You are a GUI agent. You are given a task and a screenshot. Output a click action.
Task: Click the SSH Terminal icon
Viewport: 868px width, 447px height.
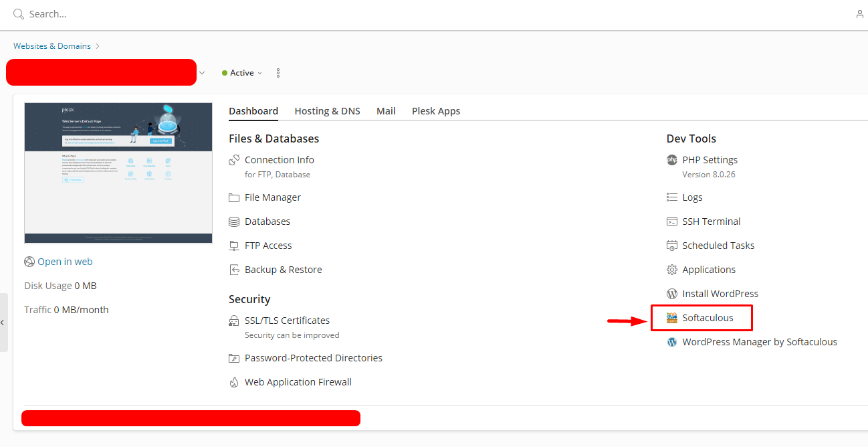tap(672, 221)
